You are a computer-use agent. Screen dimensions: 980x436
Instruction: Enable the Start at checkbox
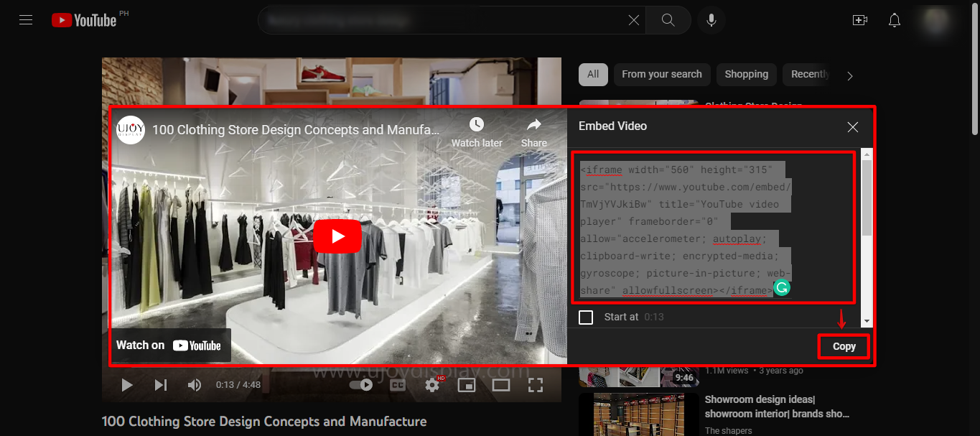(586, 317)
